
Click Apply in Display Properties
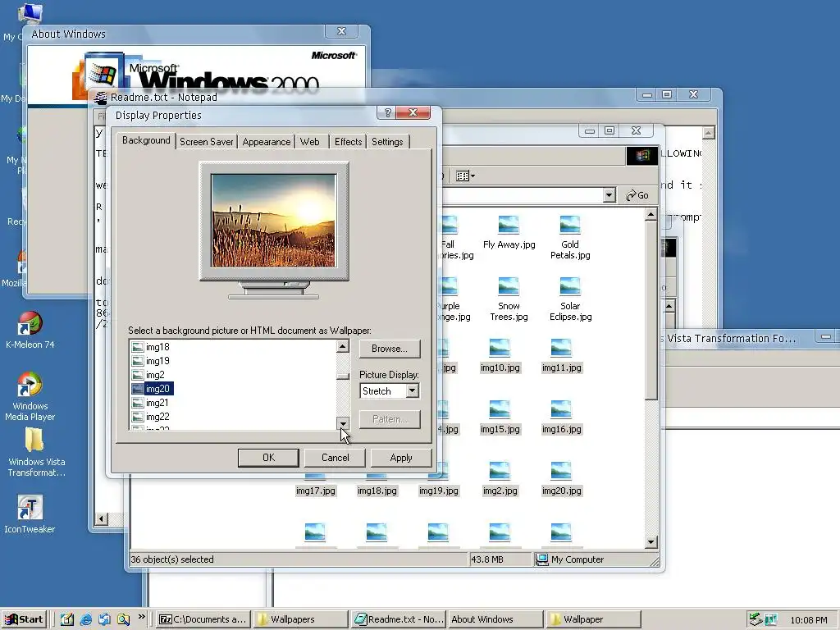(x=400, y=458)
